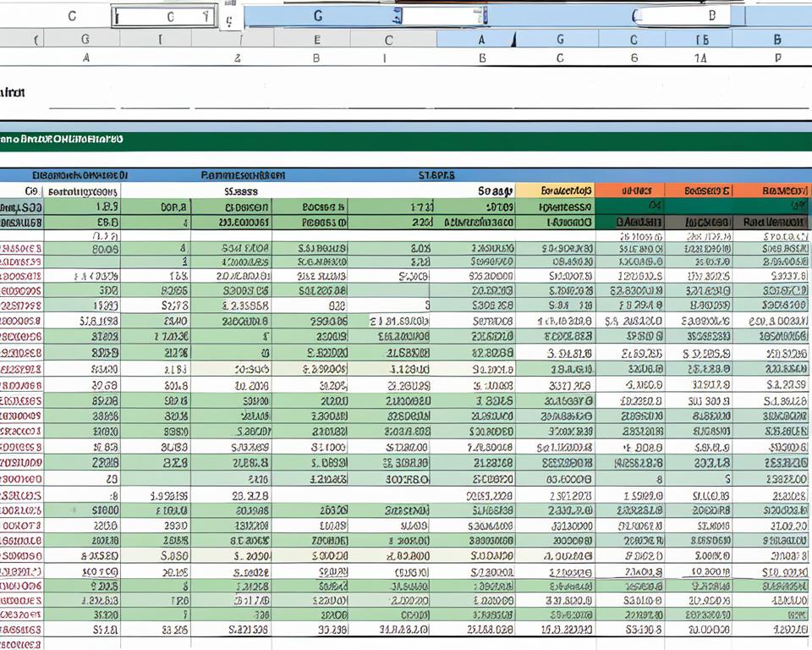812x650 pixels.
Task: Click the white rounded field containing B at top right
Action: [682, 16]
